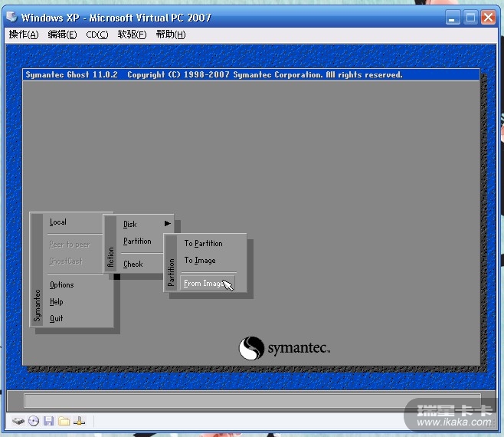The width and height of the screenshot is (504, 437).
Task: Choose To Partition option
Action: [x=204, y=243]
